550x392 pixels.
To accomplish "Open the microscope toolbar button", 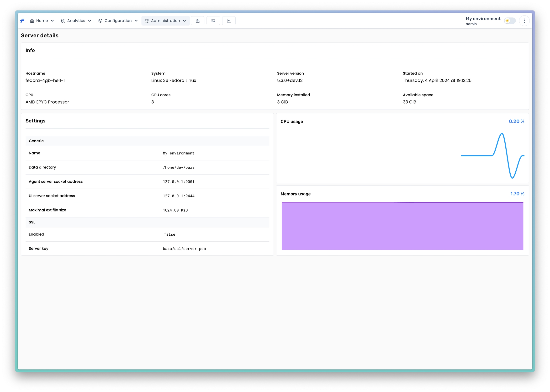I will tap(197, 21).
